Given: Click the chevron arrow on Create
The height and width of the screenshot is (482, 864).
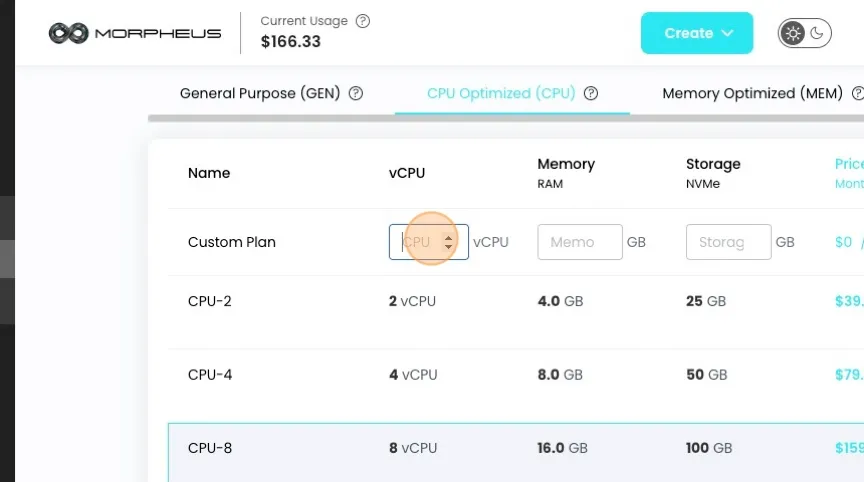Looking at the screenshot, I should pos(727,33).
